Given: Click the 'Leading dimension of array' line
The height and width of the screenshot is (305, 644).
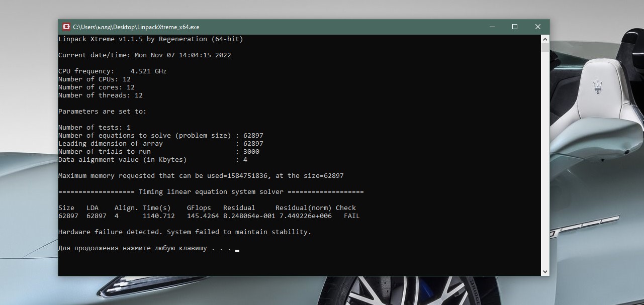Looking at the screenshot, I should pos(161,144).
